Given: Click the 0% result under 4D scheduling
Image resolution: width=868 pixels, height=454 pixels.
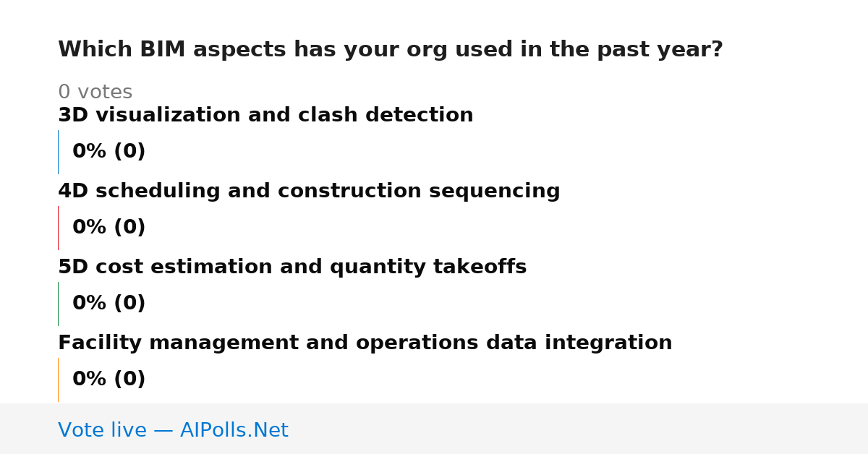Looking at the screenshot, I should 90,228.
